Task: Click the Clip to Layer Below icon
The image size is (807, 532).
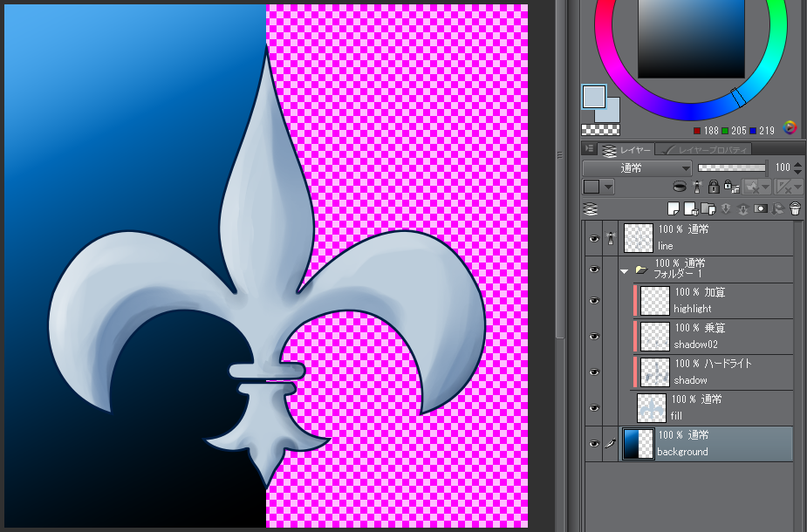Action: (x=680, y=187)
